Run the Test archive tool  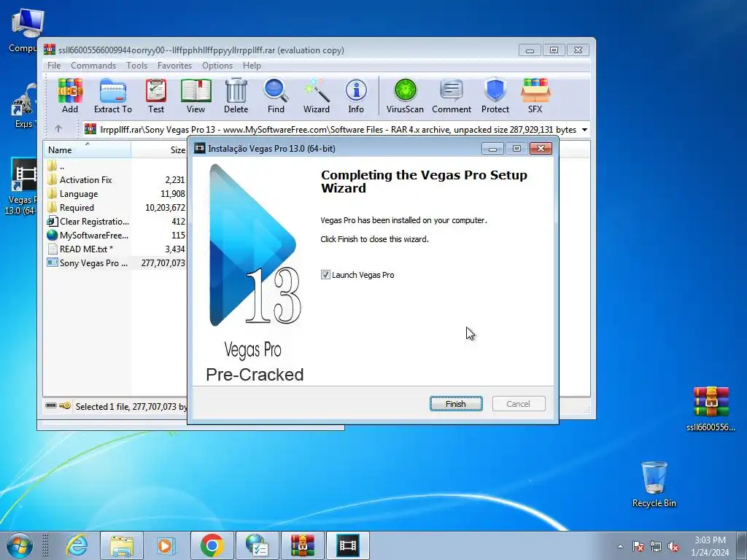(156, 96)
